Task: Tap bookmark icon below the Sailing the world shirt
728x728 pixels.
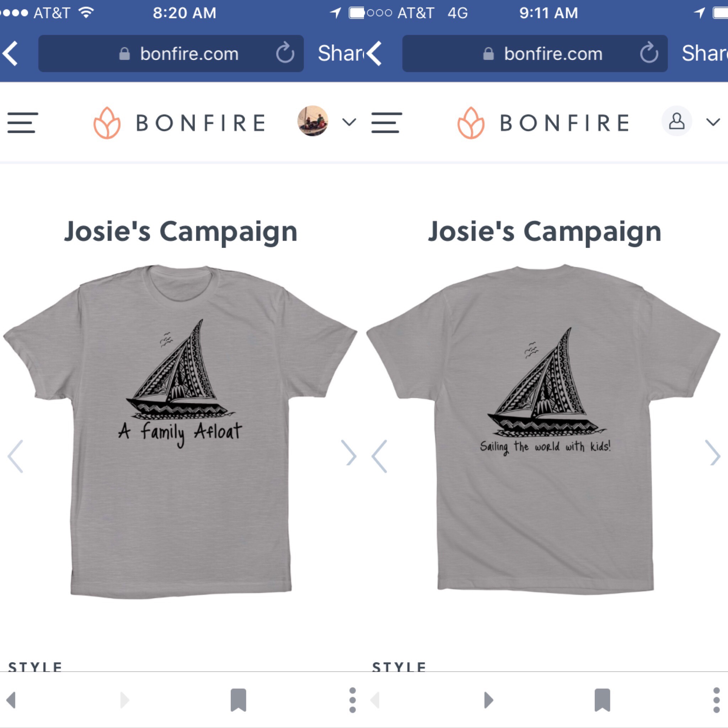Action: point(602,700)
